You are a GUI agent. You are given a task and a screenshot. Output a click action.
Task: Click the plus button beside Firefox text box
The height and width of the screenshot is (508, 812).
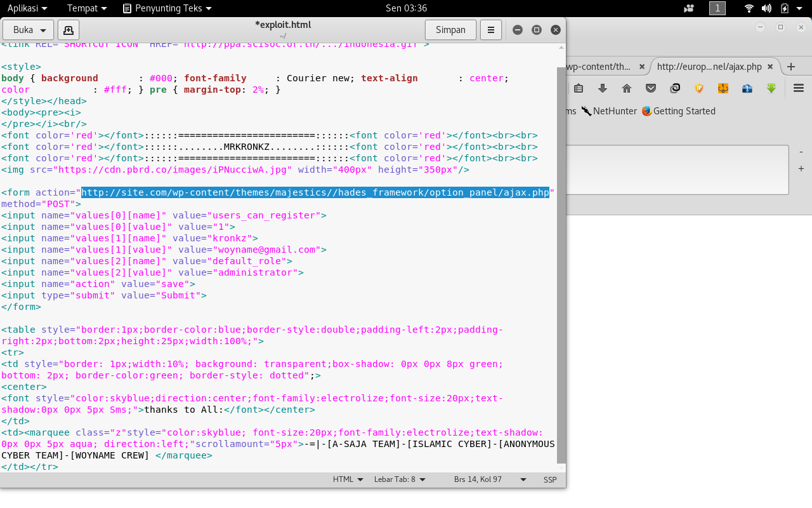[801, 168]
